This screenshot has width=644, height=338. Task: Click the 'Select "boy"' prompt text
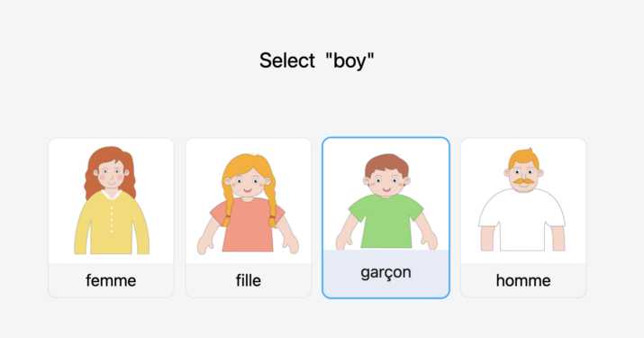pyautogui.click(x=317, y=61)
